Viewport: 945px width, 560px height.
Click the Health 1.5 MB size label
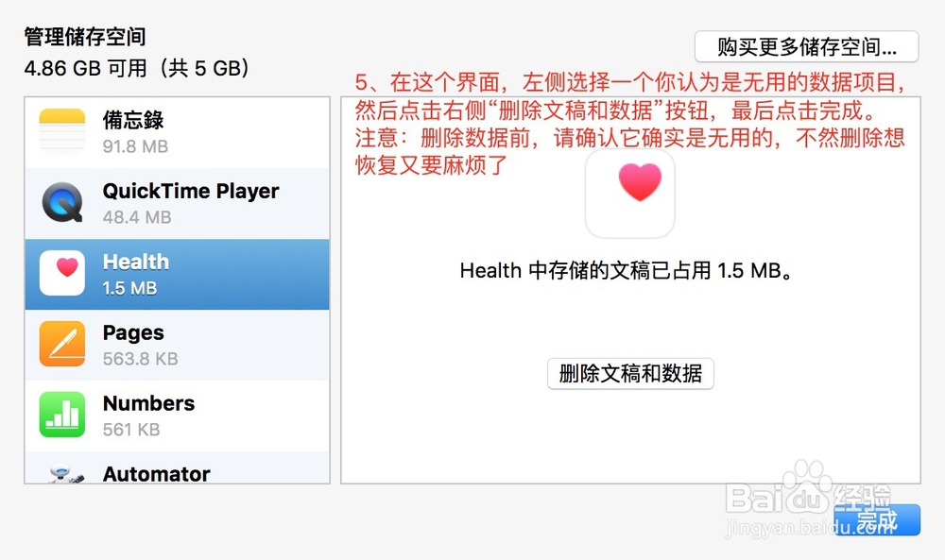pos(129,288)
